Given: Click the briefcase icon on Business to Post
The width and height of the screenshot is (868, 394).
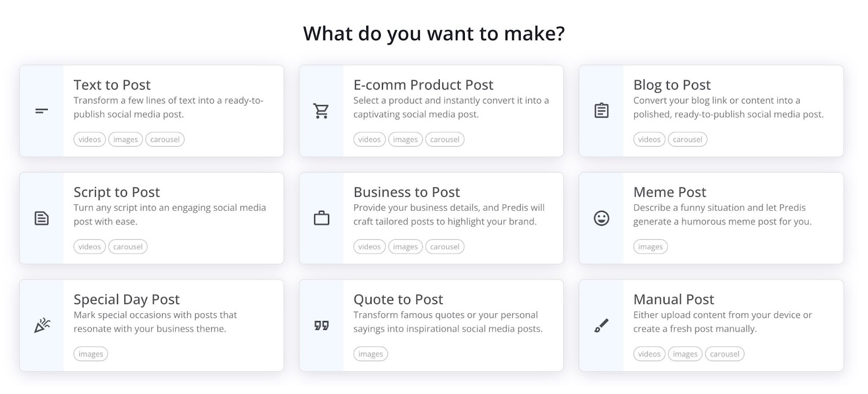Looking at the screenshot, I should point(321,218).
